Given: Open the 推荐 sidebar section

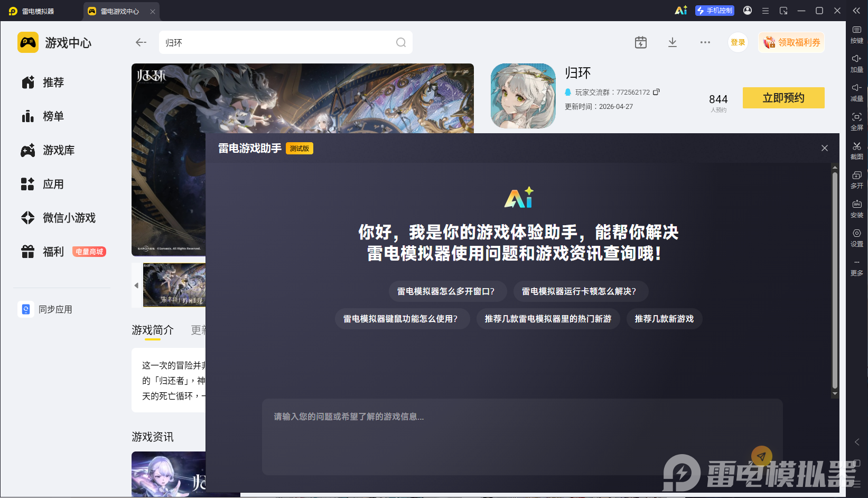Looking at the screenshot, I should coord(43,82).
